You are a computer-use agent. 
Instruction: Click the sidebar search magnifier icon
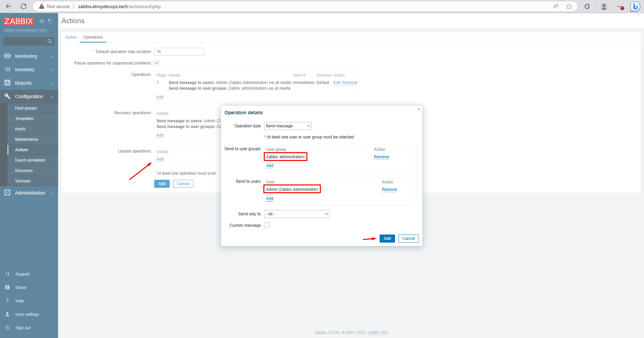[50, 41]
